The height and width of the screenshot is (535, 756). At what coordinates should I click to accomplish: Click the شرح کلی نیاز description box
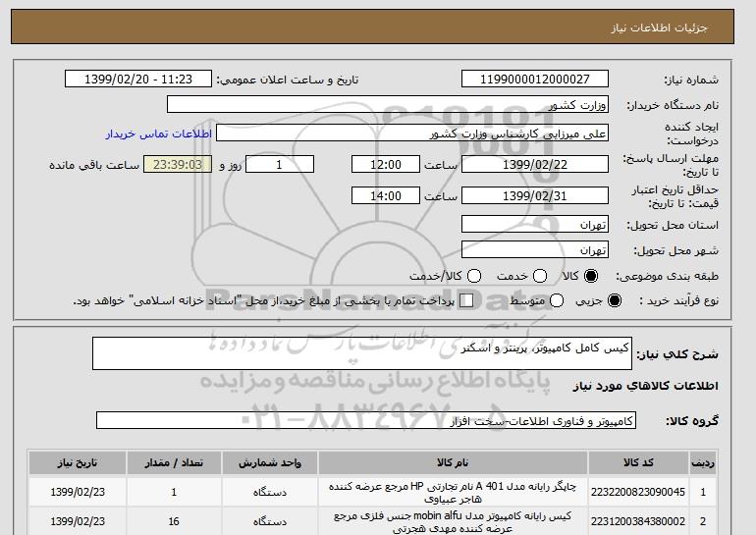click(x=362, y=353)
